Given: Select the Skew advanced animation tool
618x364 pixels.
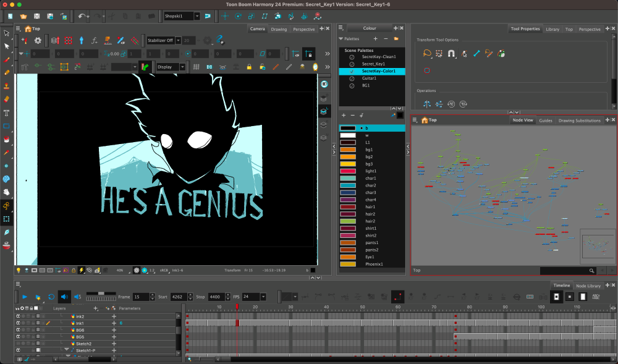Looking at the screenshot, I should pyautogui.click(x=265, y=16).
